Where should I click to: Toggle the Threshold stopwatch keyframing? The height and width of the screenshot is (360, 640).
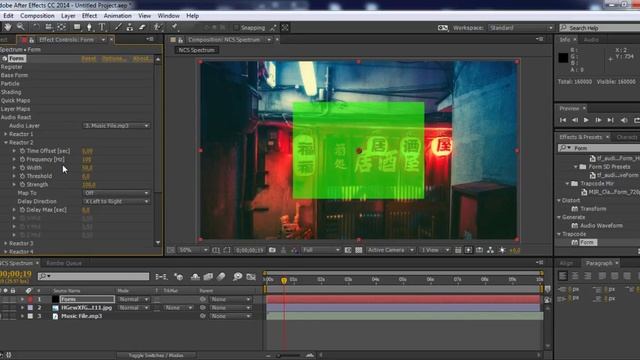click(x=22, y=176)
